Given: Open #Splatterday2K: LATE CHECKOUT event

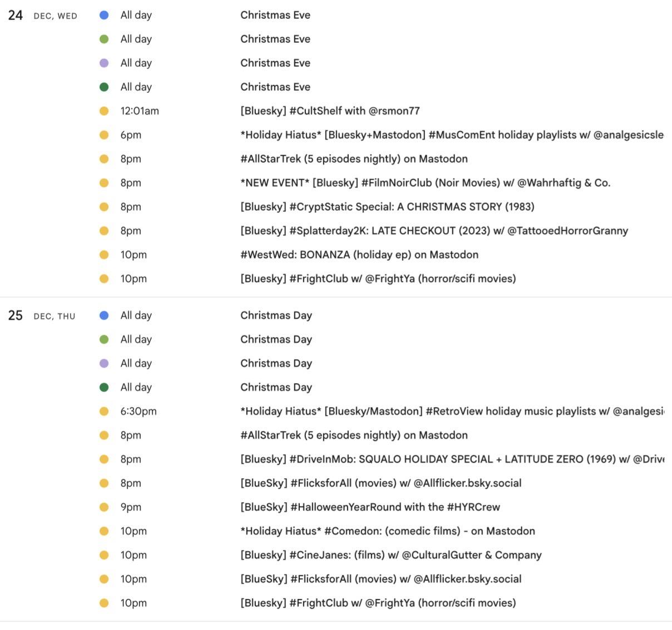Looking at the screenshot, I should click(x=434, y=230).
